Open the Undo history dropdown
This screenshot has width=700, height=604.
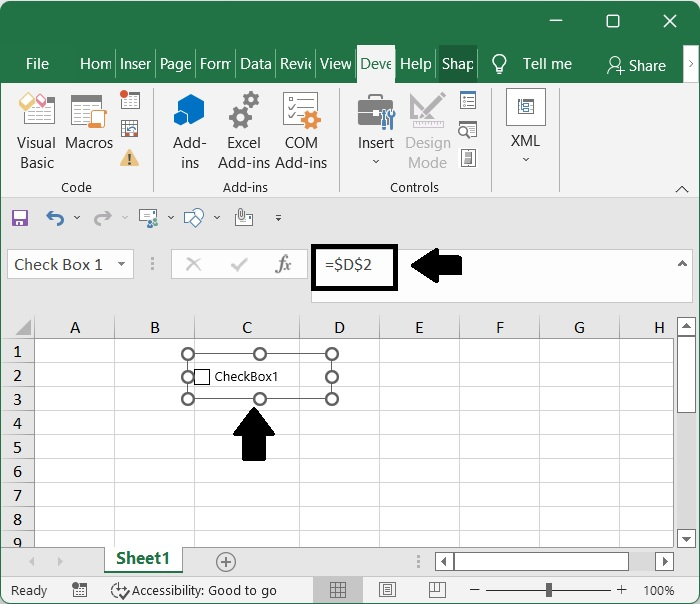pos(77,218)
